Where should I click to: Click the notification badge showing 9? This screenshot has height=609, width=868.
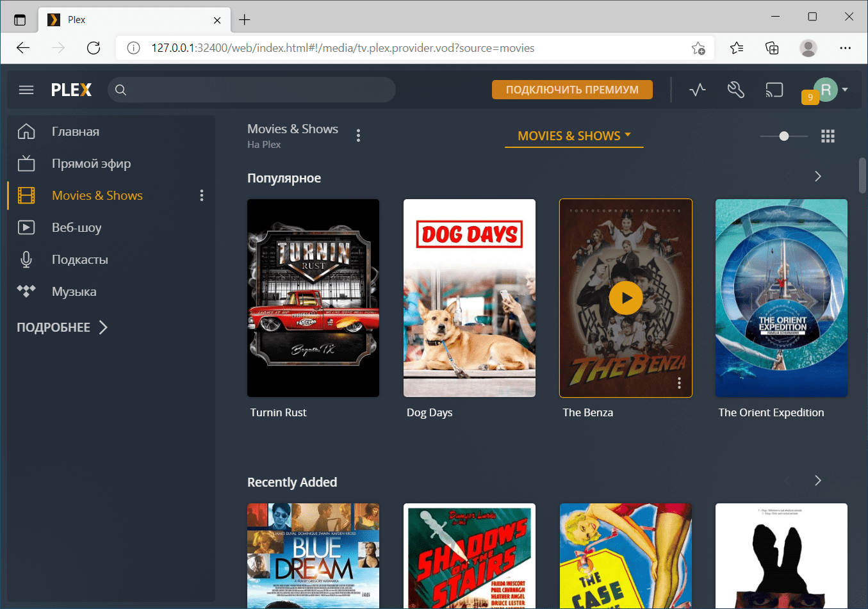(x=810, y=97)
